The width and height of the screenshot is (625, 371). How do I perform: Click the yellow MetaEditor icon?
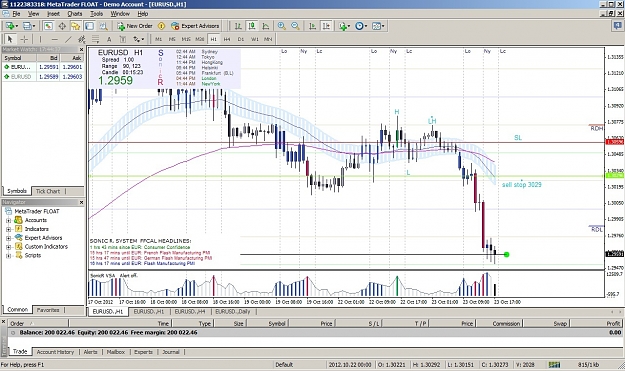[161, 26]
